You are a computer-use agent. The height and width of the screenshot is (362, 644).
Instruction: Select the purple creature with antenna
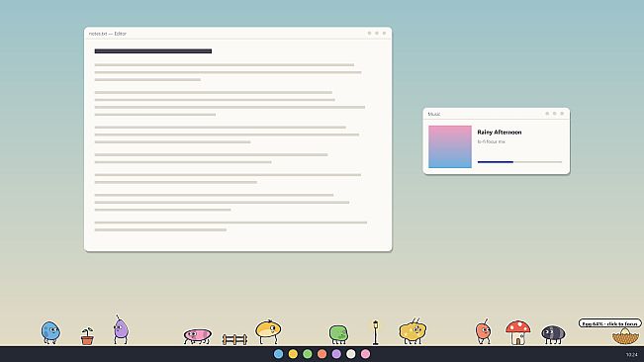tap(121, 329)
